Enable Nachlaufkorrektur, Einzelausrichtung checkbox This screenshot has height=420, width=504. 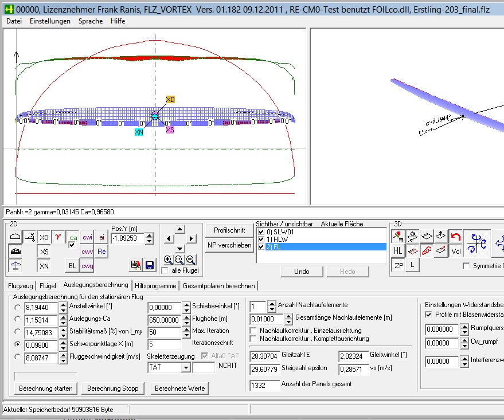[254, 331]
